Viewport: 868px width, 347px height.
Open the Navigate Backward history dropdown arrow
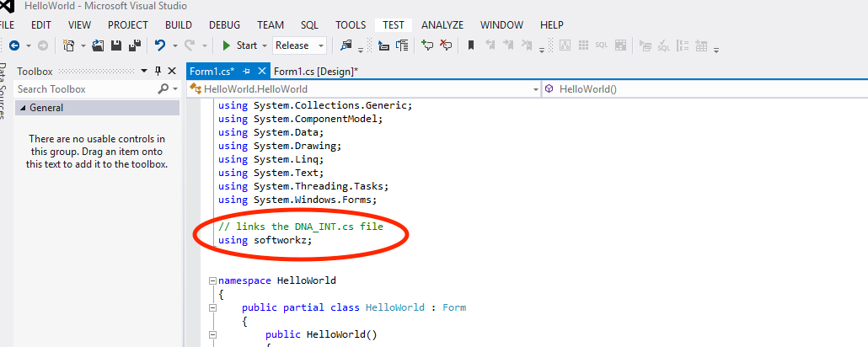tap(29, 46)
